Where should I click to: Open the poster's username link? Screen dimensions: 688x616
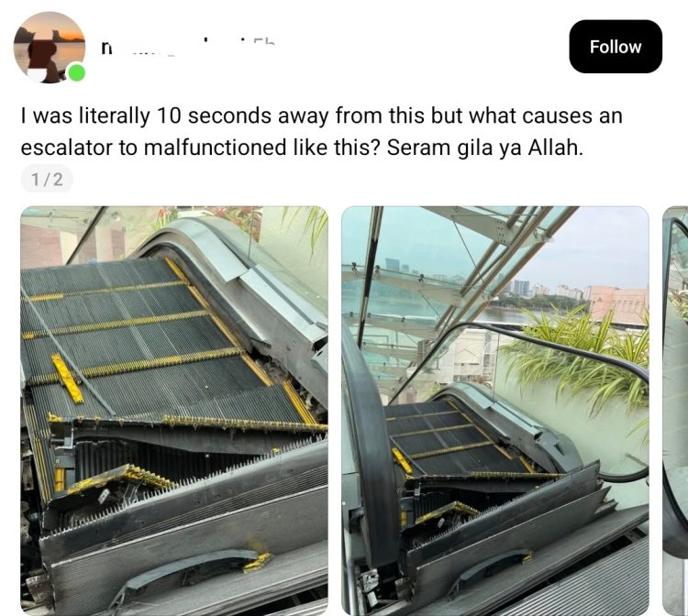(188, 47)
